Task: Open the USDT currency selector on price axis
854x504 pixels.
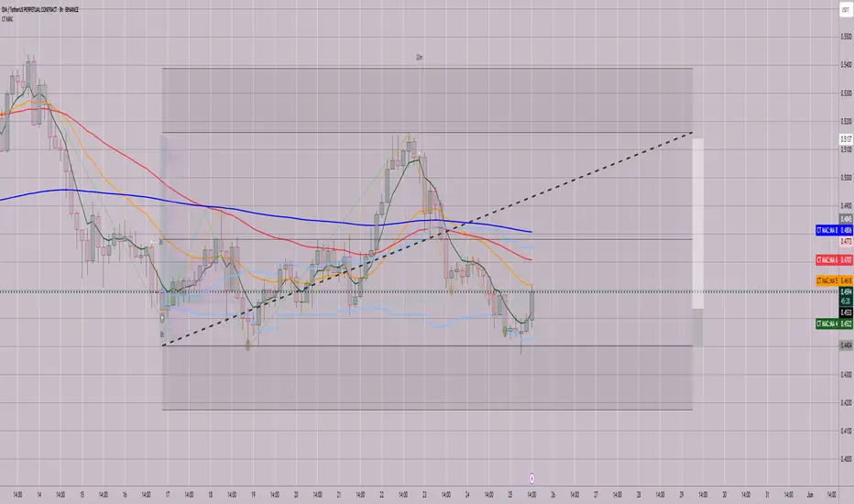Action: pos(846,10)
